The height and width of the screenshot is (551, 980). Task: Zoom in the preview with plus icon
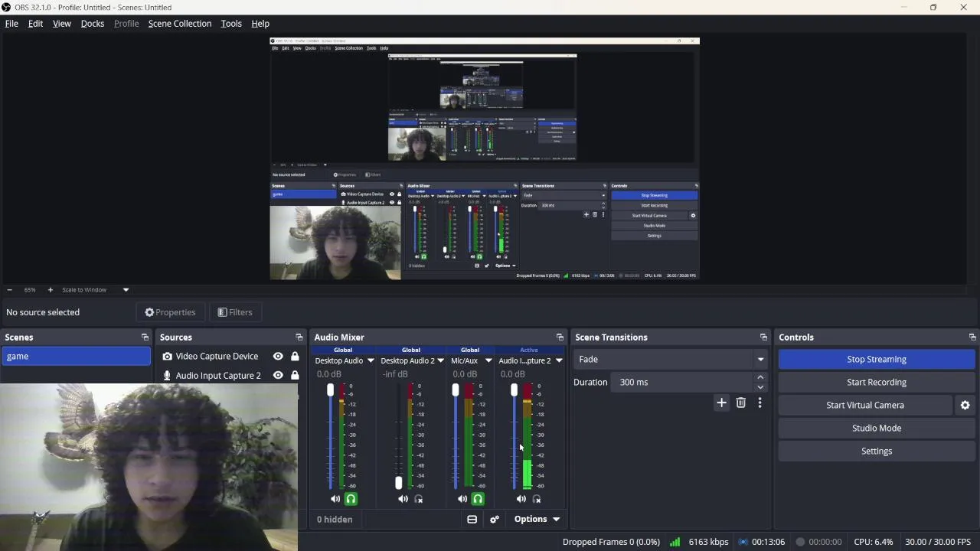pos(50,290)
